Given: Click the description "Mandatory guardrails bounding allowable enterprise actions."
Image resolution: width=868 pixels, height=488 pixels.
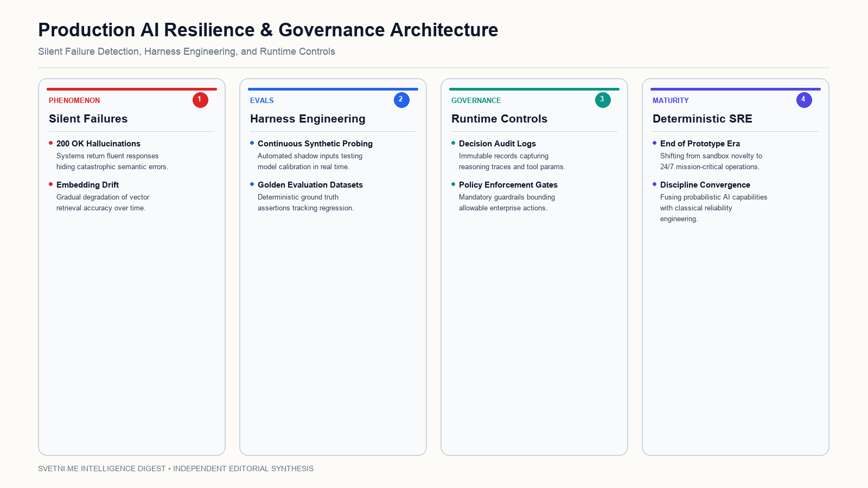Looking at the screenshot, I should [507, 203].
